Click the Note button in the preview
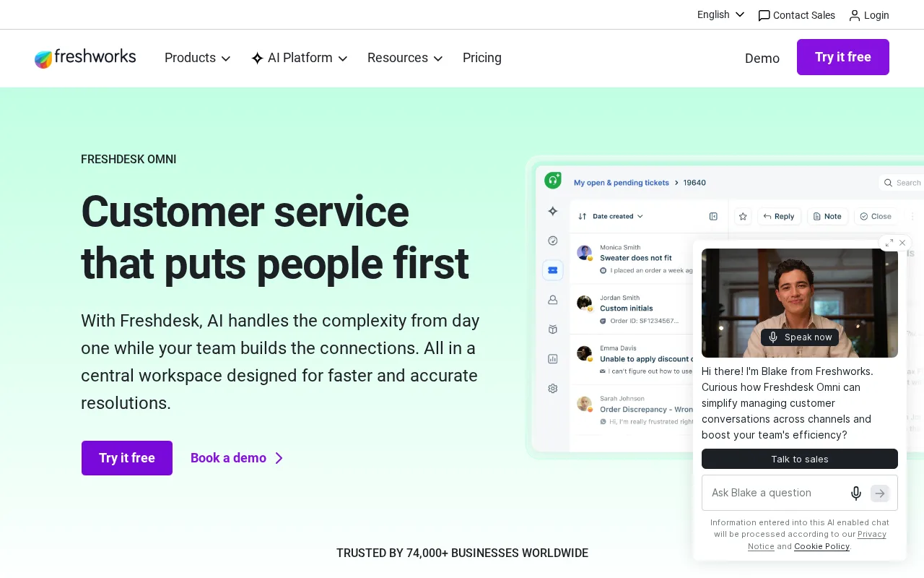This screenshot has width=924, height=578. (827, 216)
